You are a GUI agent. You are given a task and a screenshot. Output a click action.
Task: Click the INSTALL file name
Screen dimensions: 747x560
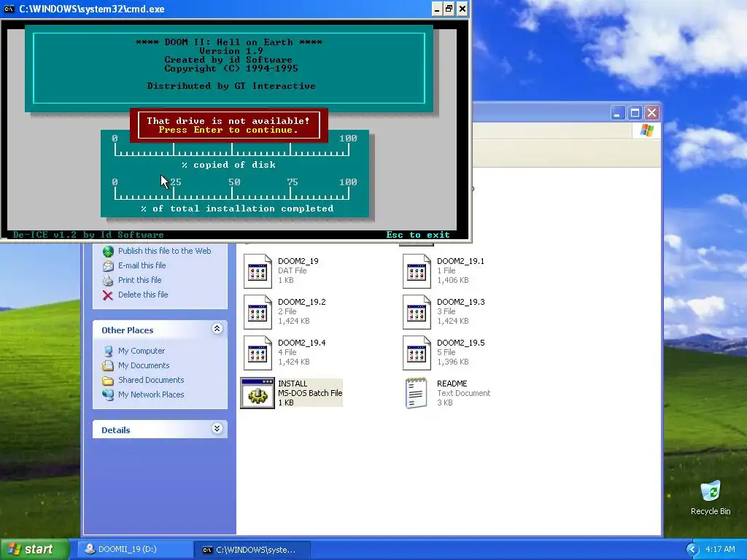[x=293, y=384]
